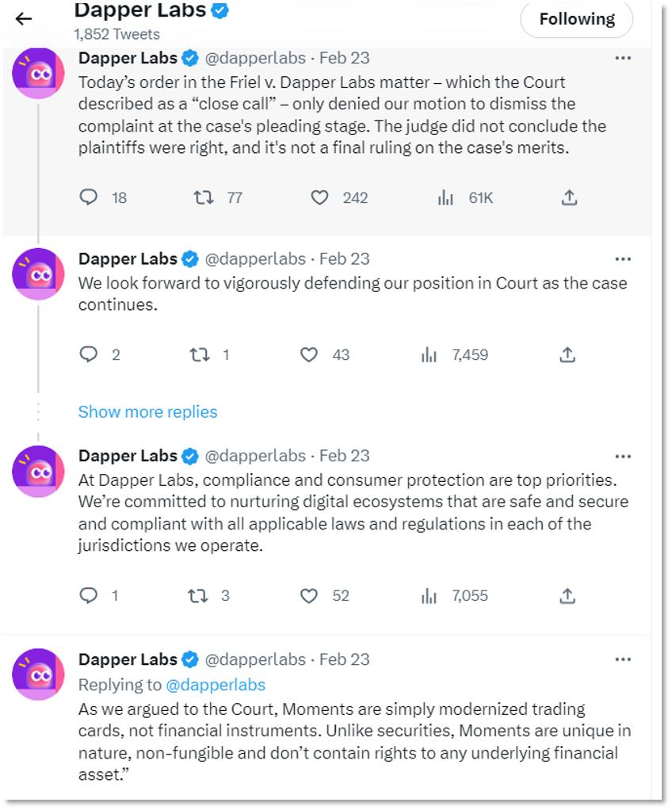The image size is (672, 810).
Task: Share the compliance and consumer protection tweet
Action: [x=567, y=595]
